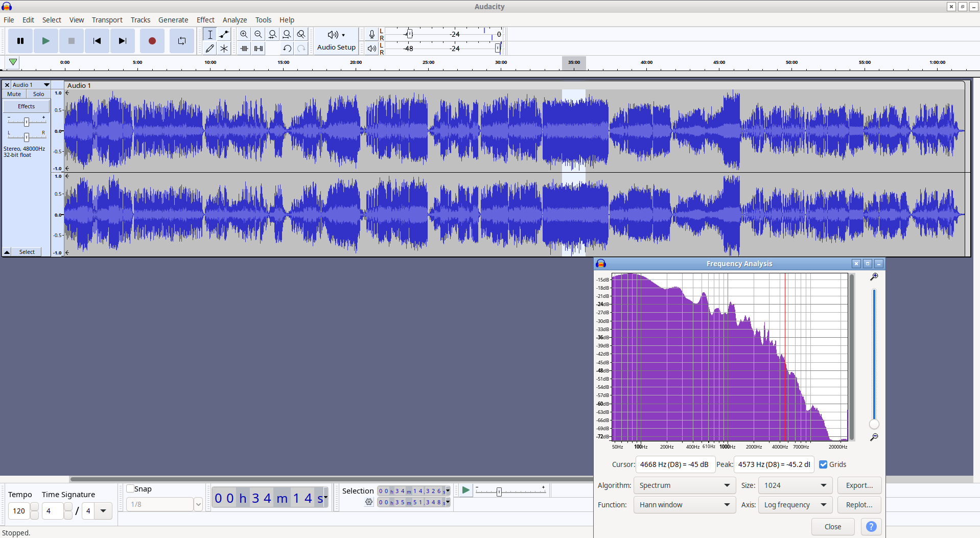
Task: Open the Transport menu
Action: [x=107, y=20]
